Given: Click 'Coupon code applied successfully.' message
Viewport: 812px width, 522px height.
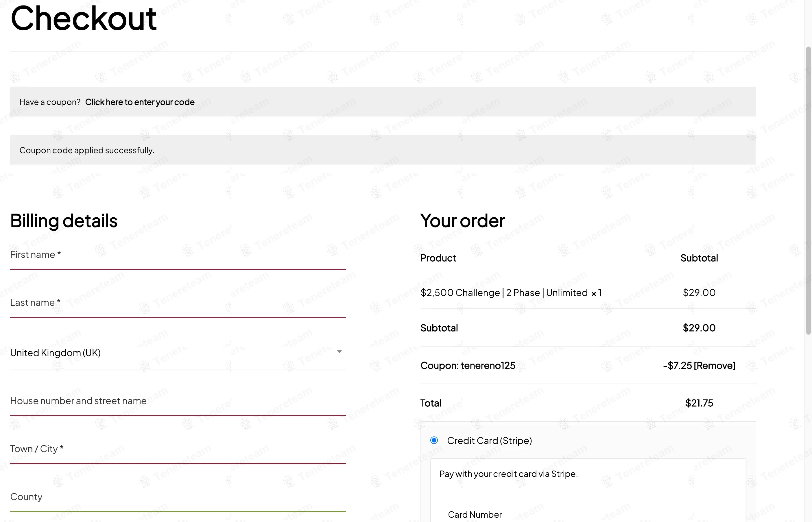Looking at the screenshot, I should [x=87, y=150].
